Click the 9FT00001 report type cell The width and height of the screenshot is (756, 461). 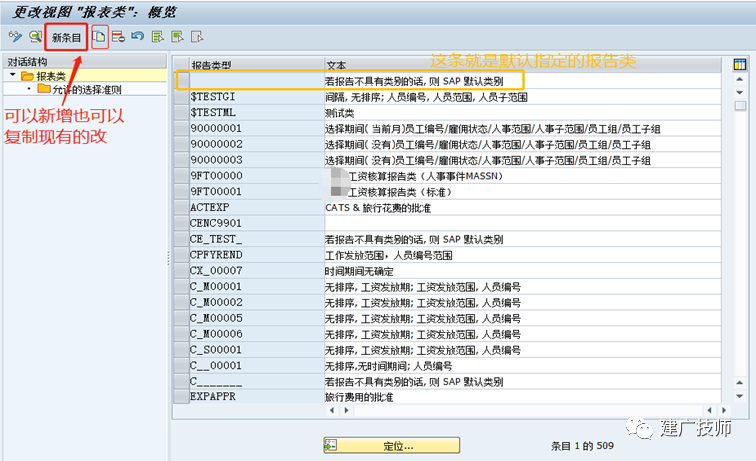click(x=257, y=192)
